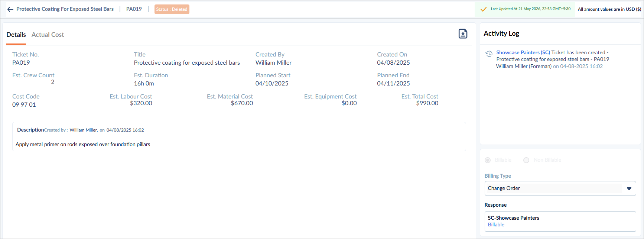Viewport: 644px width, 239px height.
Task: Click the Change Order combo box
Action: (x=560, y=188)
